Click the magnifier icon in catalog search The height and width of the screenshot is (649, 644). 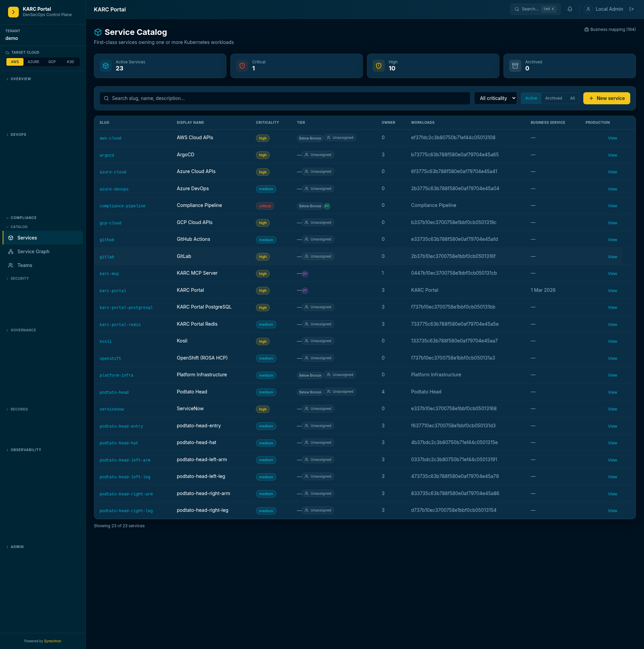click(x=106, y=98)
